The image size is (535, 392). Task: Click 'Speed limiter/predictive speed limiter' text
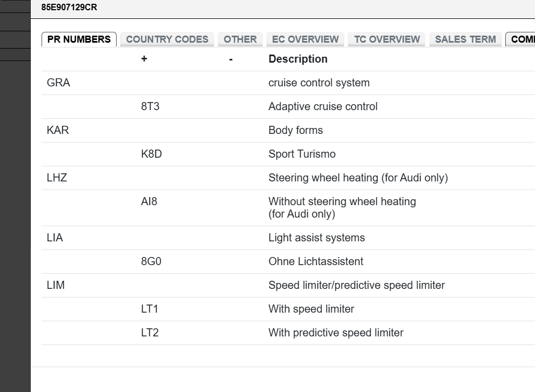tap(356, 285)
